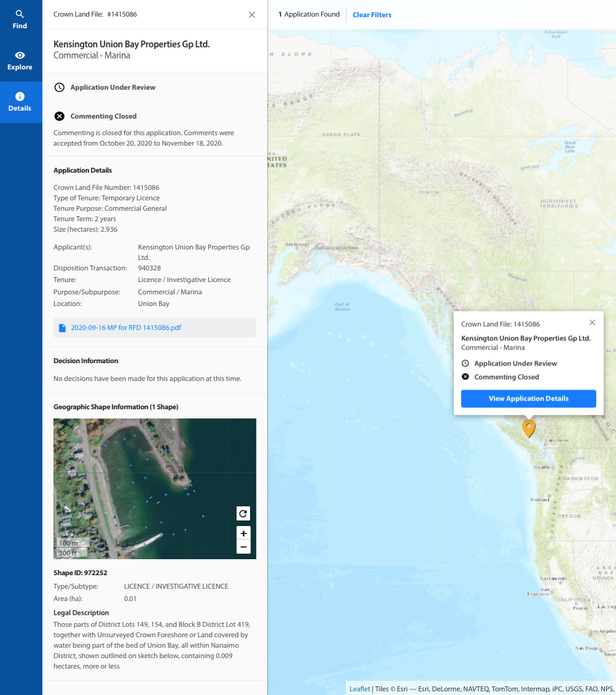Screen dimensions: 616x695
Task: Click the Application Under Review clock icon
Action: [60, 87]
